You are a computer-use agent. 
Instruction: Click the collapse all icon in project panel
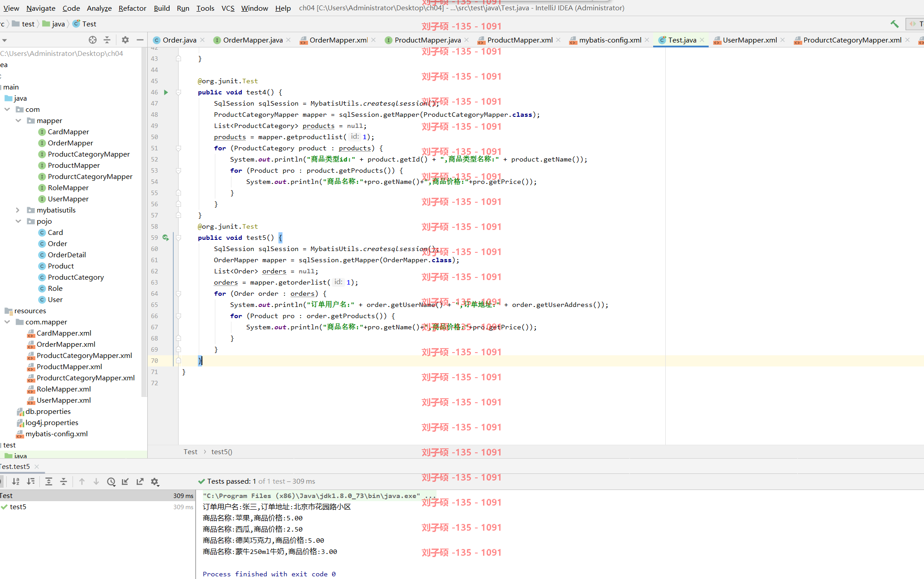(107, 40)
